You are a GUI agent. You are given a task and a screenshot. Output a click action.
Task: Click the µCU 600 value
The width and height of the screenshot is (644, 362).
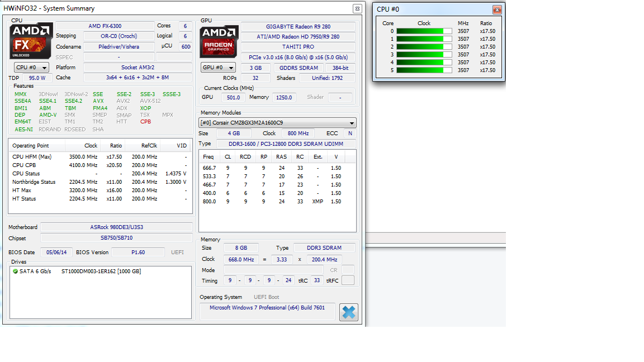point(186,47)
